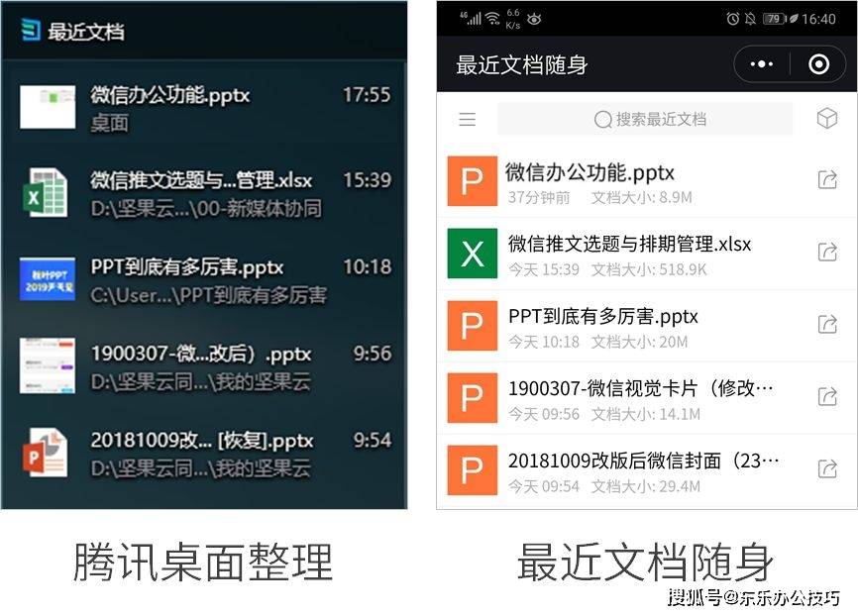Screen dimensions: 858x616
Task: Click PowerPoint icon of 20181009改 [恢复].pptx
Action: pos(45,453)
